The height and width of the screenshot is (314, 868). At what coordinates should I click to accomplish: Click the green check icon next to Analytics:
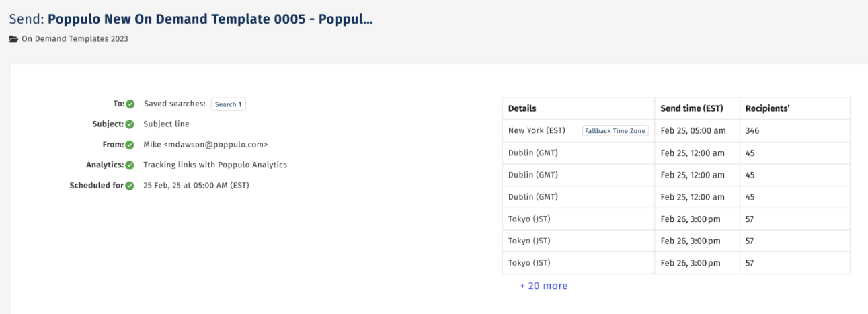click(x=130, y=165)
